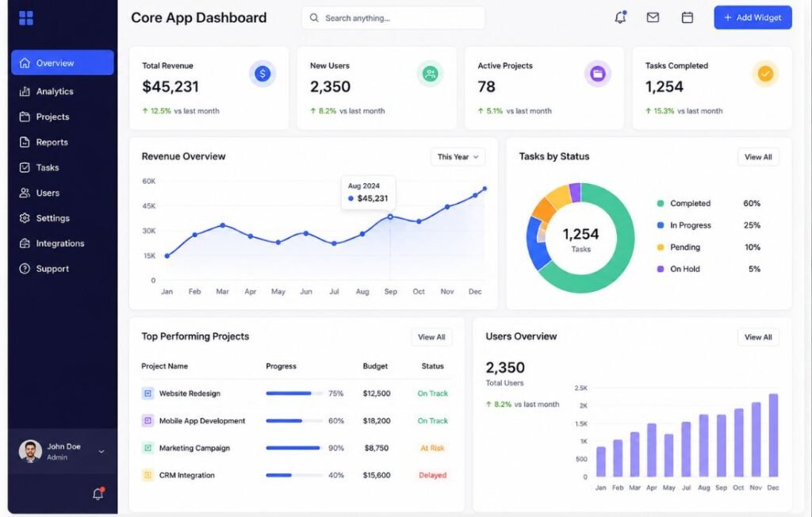Click Website Redesign progress bar
The width and height of the screenshot is (812, 517).
(294, 393)
